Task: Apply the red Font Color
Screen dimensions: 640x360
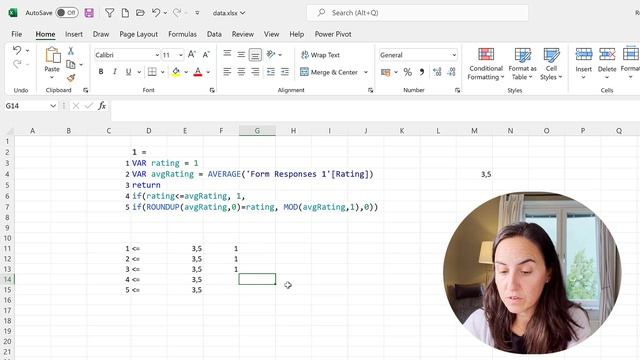Action: pos(198,72)
